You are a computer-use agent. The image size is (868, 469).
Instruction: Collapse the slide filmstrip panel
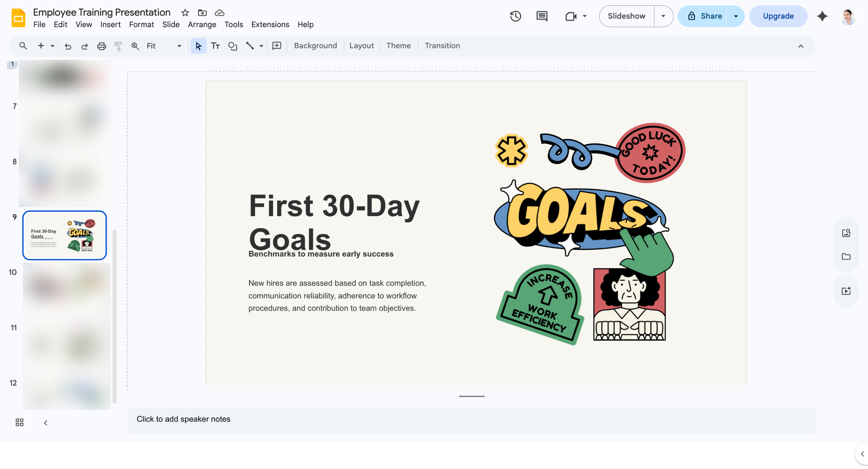pos(45,423)
